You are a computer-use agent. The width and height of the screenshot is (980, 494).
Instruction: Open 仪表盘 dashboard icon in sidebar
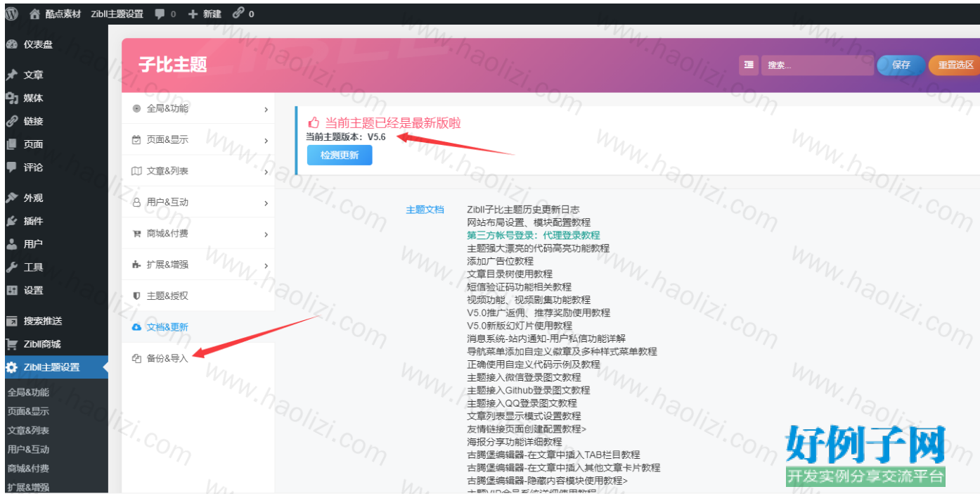point(12,44)
